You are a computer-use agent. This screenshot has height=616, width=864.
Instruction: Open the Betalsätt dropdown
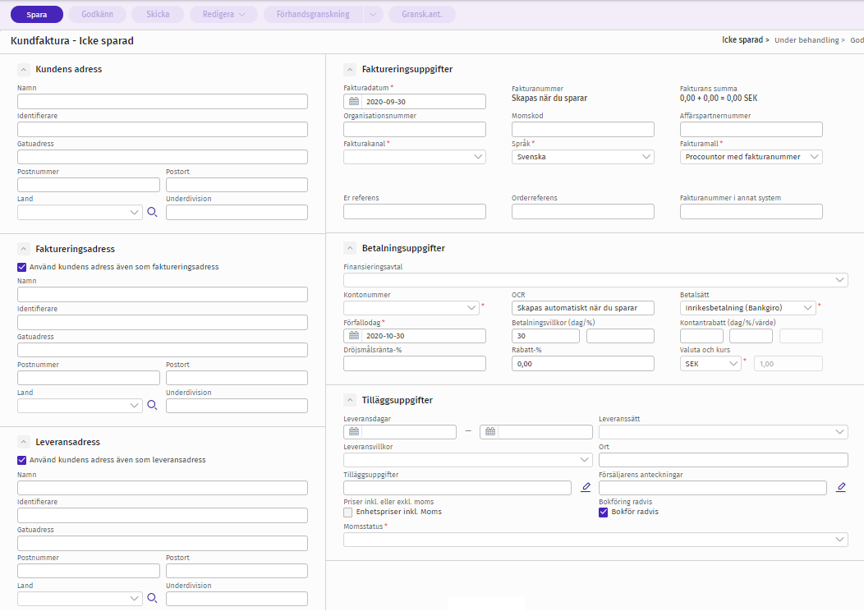747,307
